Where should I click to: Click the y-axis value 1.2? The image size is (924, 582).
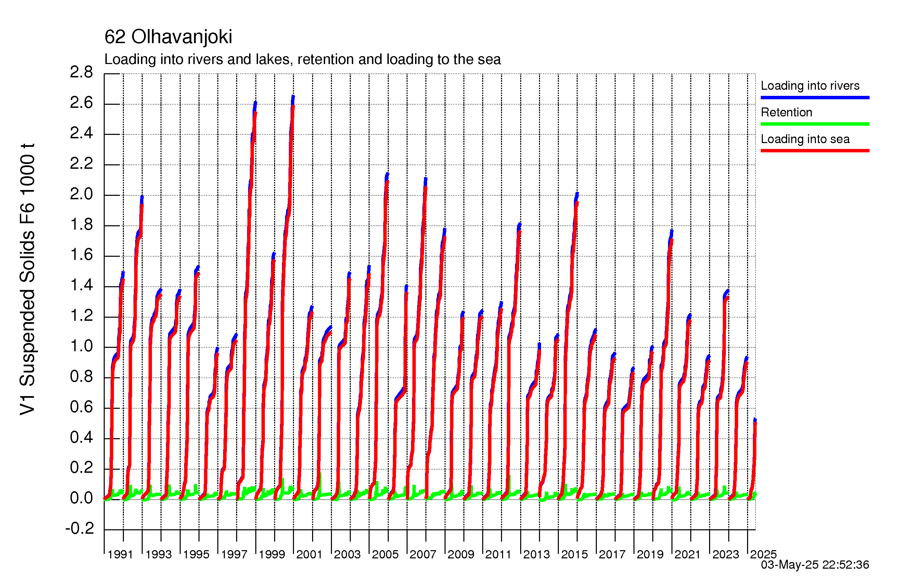(x=81, y=316)
